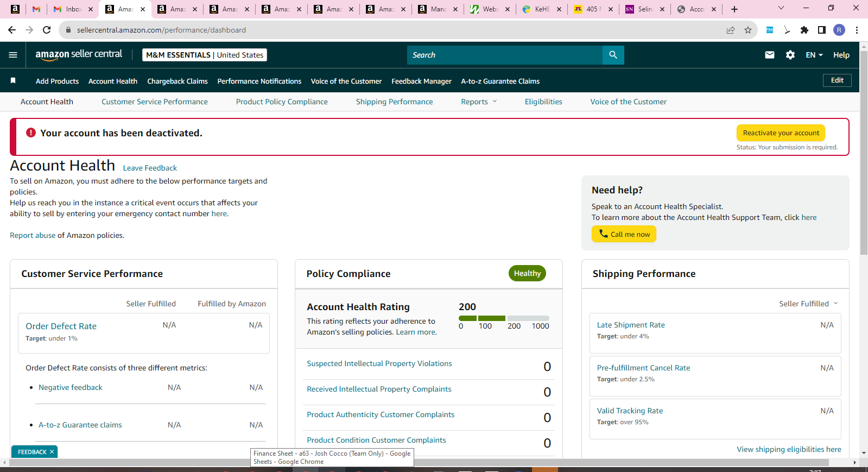The width and height of the screenshot is (868, 472).
Task: Share this page from the address bar
Action: tap(731, 30)
